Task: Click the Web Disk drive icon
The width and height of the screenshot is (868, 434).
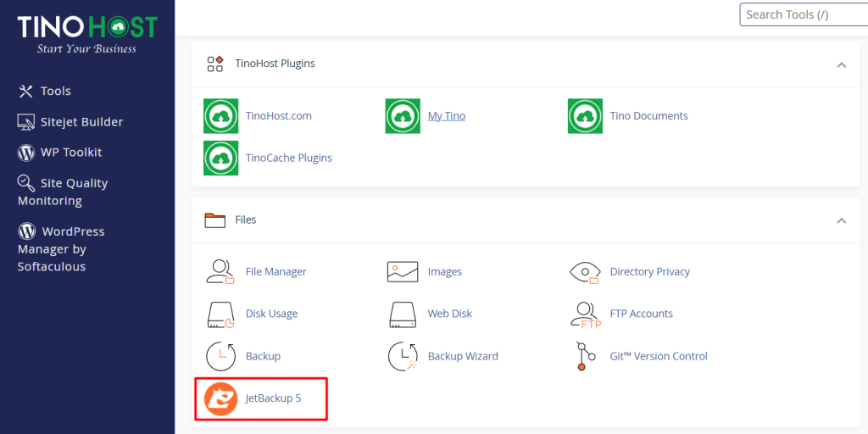Action: pos(403,314)
